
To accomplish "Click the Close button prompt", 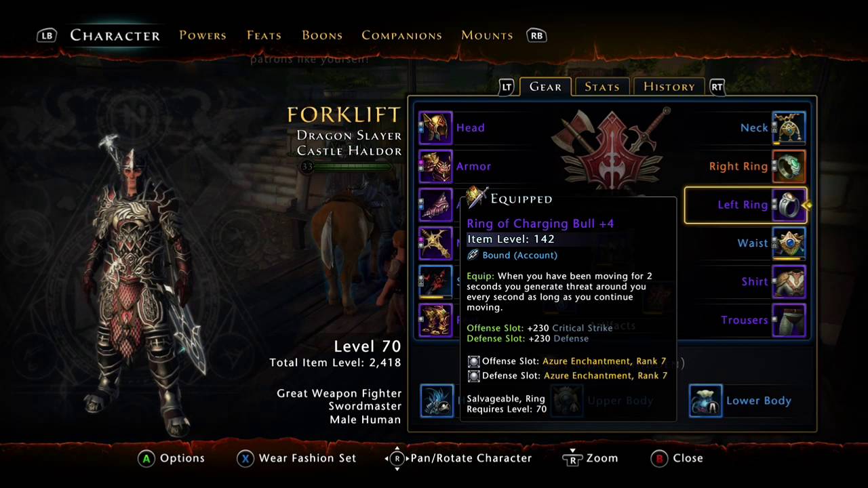I will 677,458.
